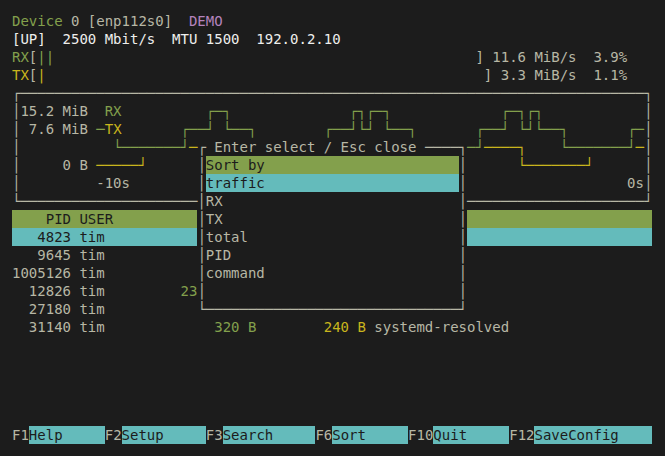Click F10 Quit
This screenshot has height=456, width=665.
point(458,435)
